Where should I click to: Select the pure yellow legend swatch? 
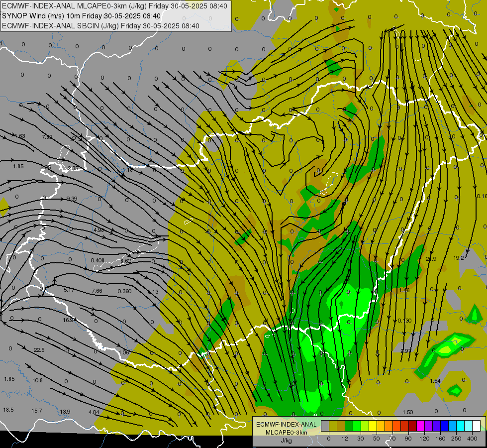click(373, 426)
